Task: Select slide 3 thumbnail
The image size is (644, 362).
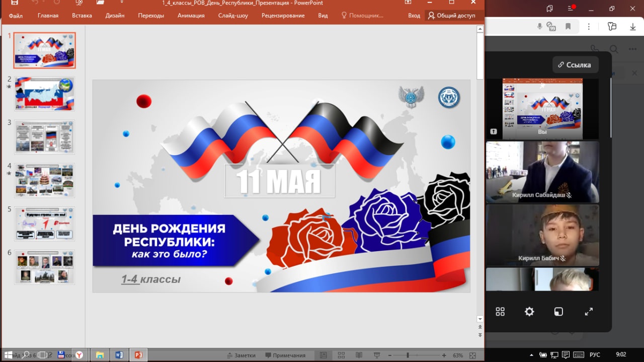Action: tap(44, 137)
